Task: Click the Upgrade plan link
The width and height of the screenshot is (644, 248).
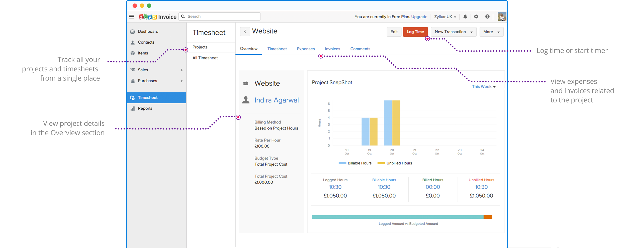Action: [419, 17]
